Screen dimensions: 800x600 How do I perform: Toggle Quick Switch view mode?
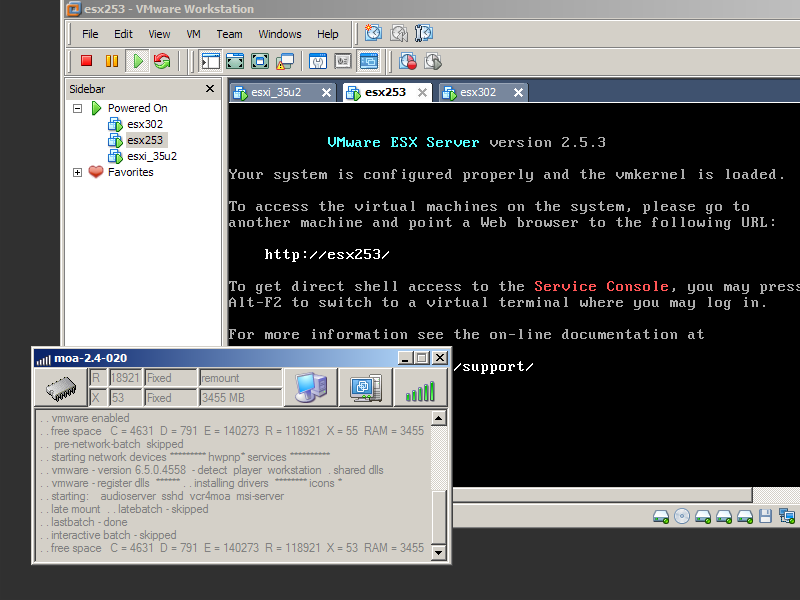260,61
